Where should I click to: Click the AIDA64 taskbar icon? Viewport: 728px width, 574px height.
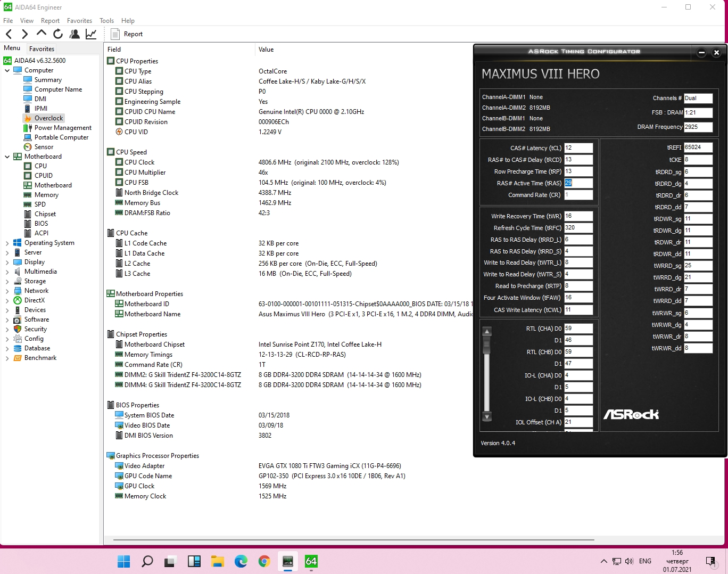tap(311, 561)
